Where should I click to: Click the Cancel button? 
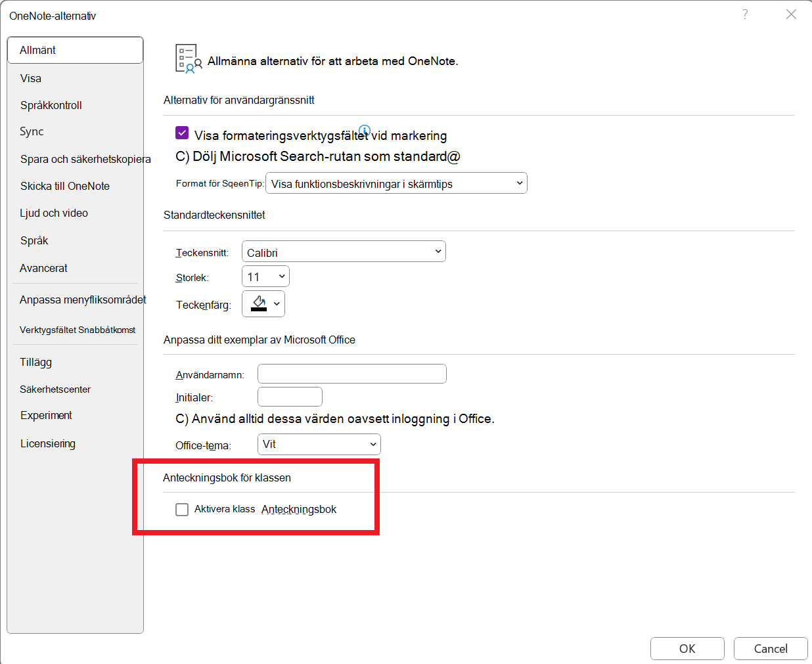coord(771,648)
